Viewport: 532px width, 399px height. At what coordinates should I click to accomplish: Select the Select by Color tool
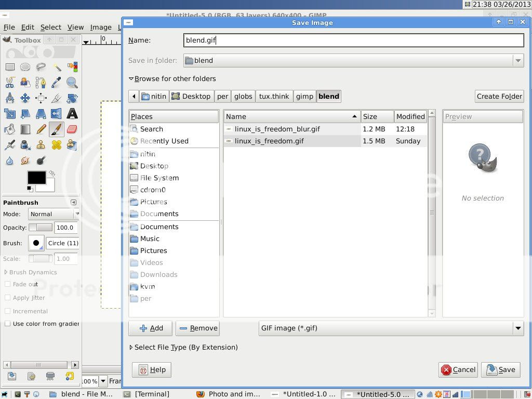(72, 67)
